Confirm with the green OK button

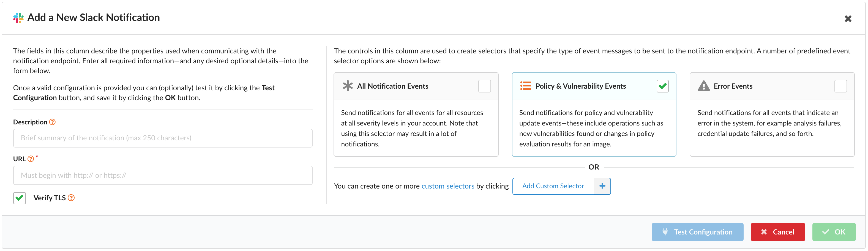tap(834, 232)
